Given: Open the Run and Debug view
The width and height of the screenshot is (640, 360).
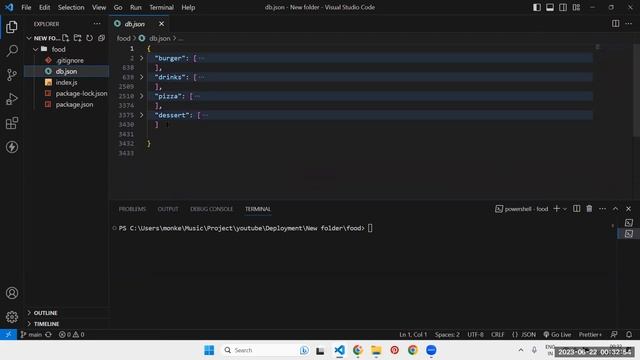Looking at the screenshot, I should (12, 99).
